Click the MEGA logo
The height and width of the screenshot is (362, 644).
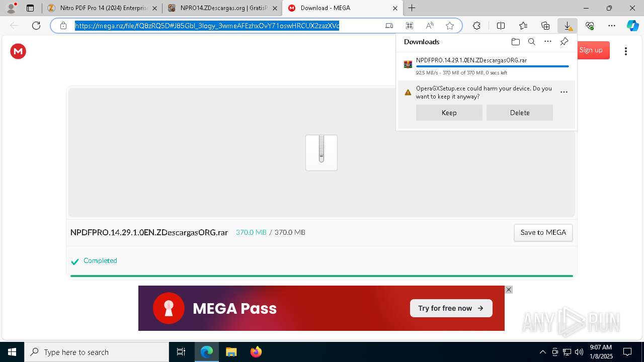18,51
